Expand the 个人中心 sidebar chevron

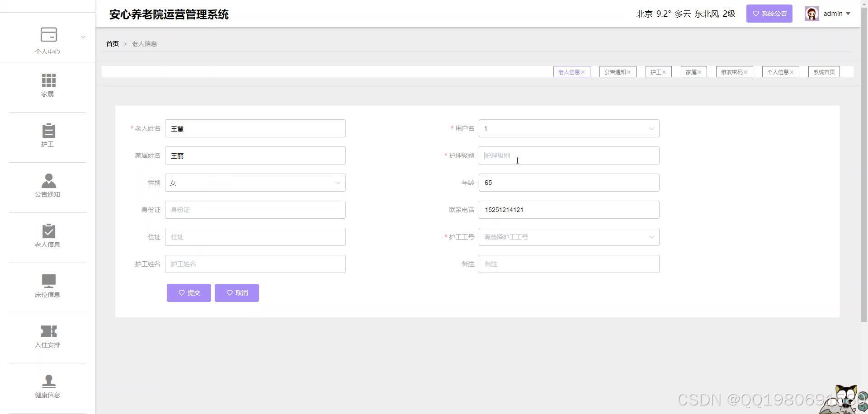tap(83, 37)
